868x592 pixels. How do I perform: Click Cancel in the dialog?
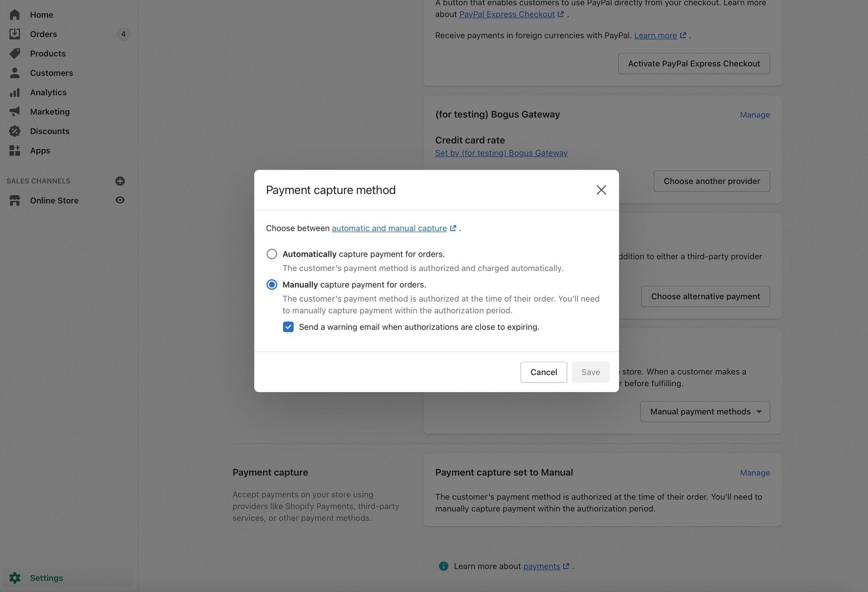click(544, 372)
